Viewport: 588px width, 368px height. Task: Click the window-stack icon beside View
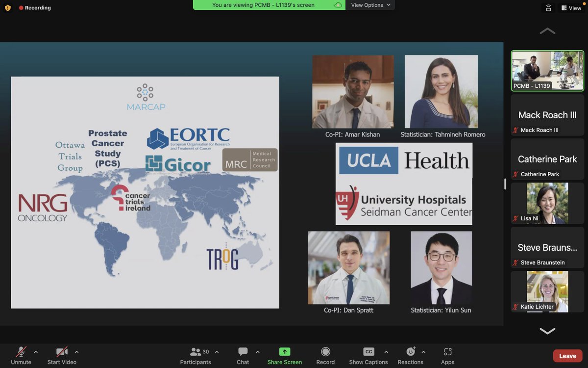point(548,8)
